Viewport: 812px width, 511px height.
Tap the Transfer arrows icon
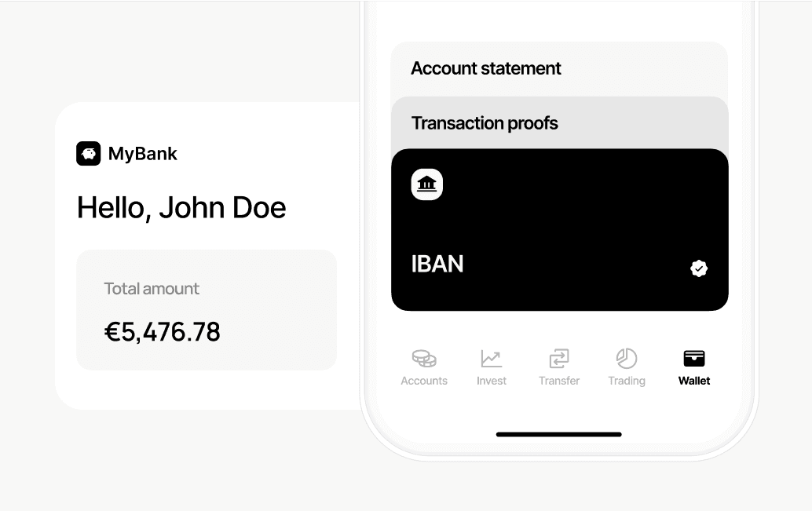(x=559, y=358)
